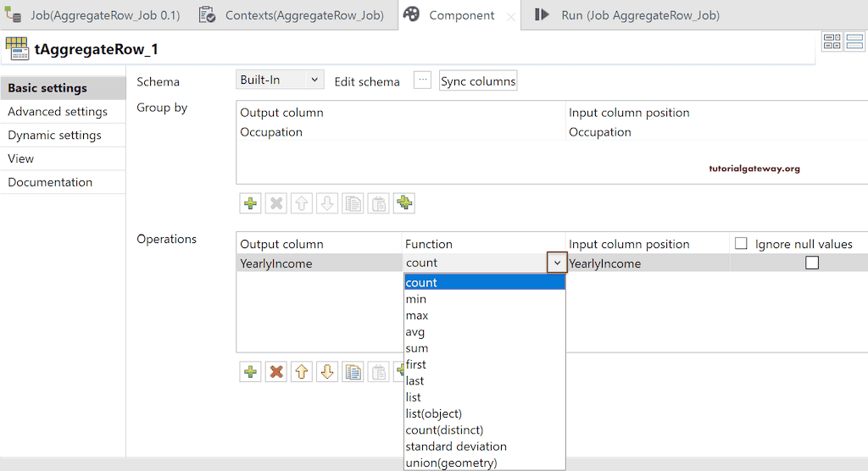868x471 pixels.
Task: Click Function field showing count
Action: (x=476, y=263)
